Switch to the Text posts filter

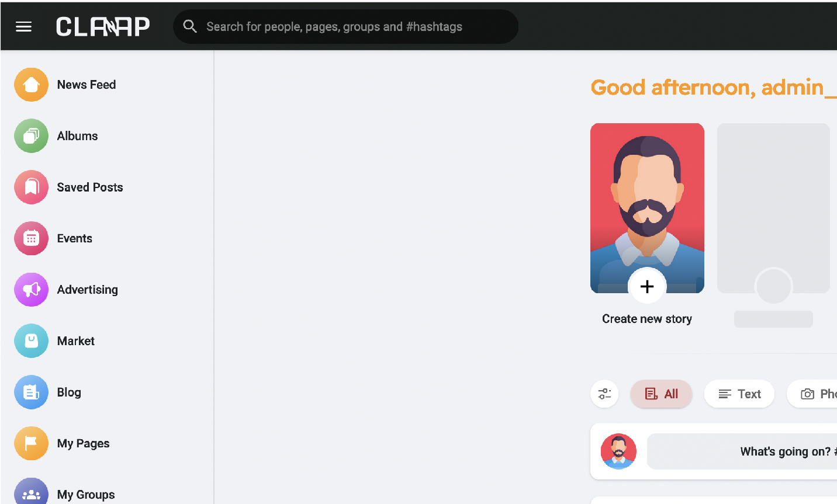click(739, 394)
